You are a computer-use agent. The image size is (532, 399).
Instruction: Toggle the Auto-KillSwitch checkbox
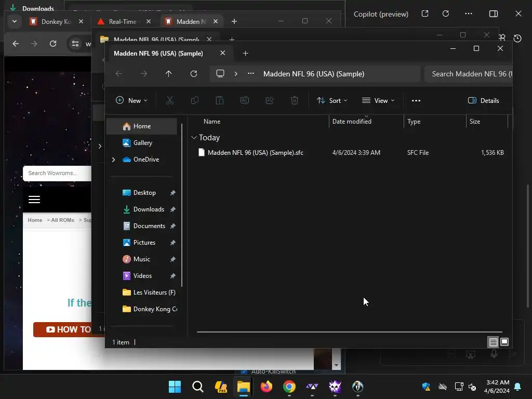(x=244, y=371)
